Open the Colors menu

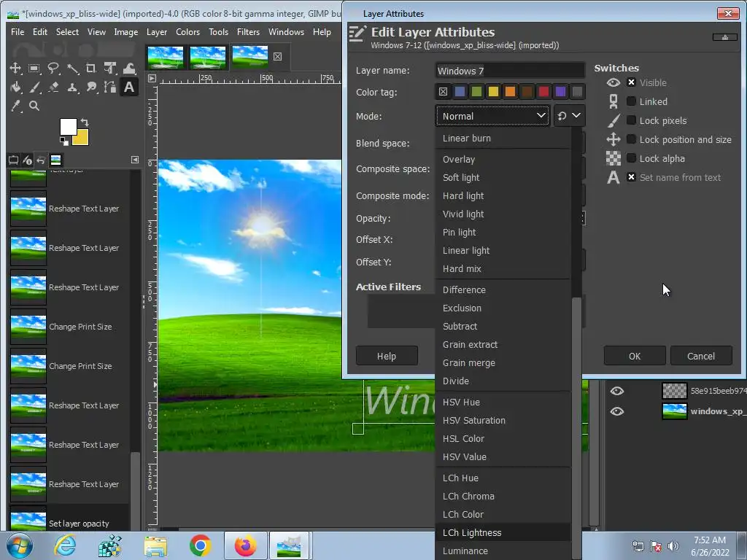pos(187,32)
